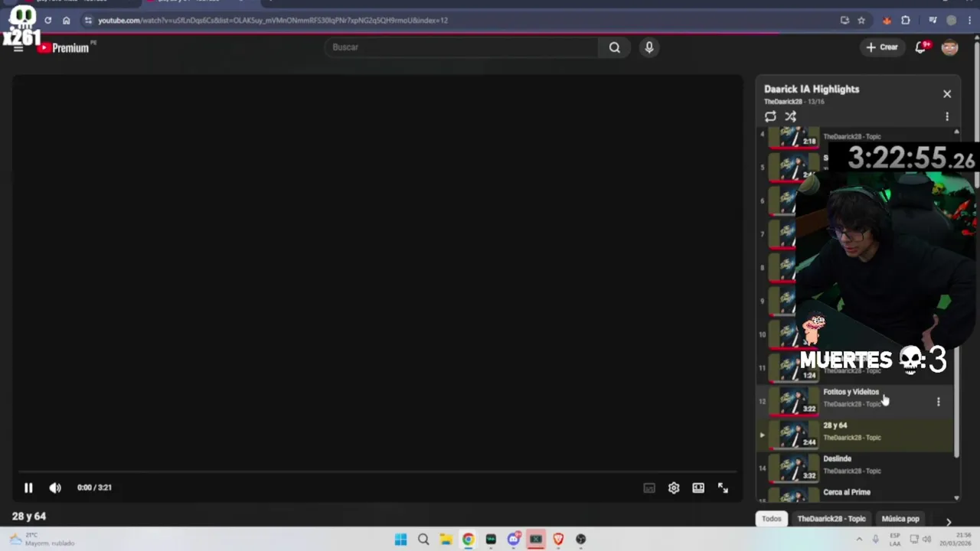Show hidden system tray icons
980x551 pixels.
859,540
